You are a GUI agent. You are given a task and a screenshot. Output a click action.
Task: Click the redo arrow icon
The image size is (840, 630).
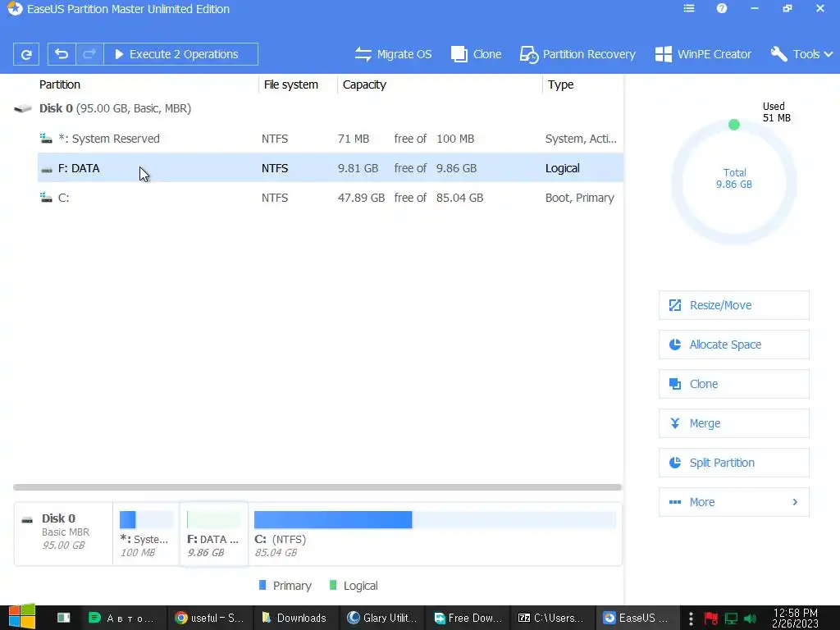pyautogui.click(x=89, y=54)
